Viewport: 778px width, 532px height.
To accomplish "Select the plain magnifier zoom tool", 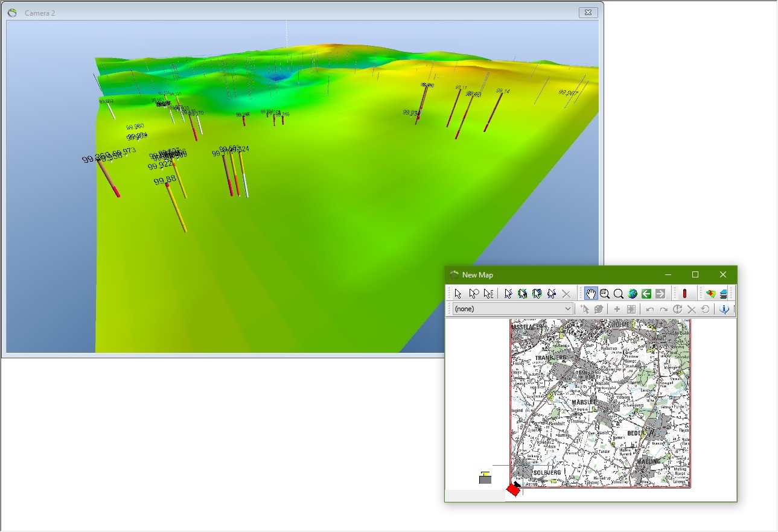I will click(x=619, y=294).
